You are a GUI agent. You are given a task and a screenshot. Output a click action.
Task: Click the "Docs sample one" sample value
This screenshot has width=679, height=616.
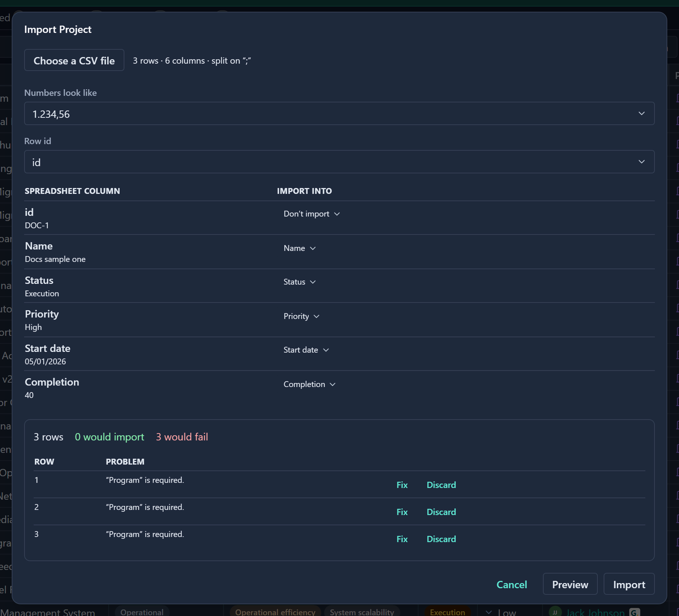(x=55, y=259)
